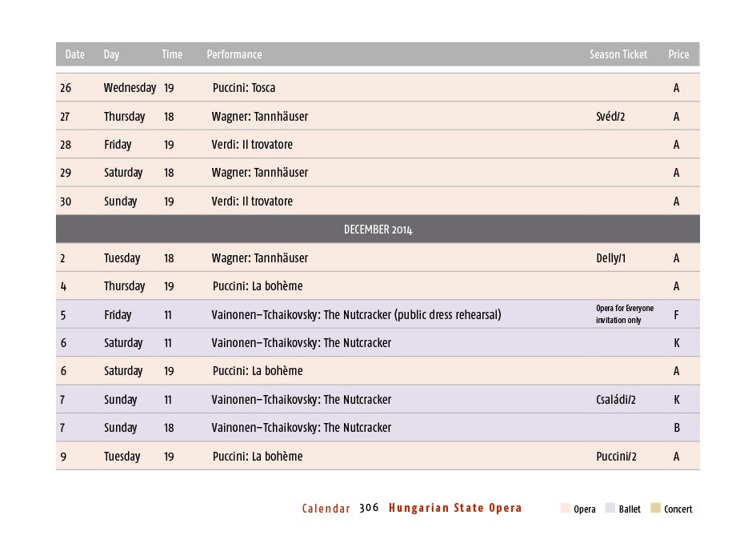Click page number 306 in footer
This screenshot has height=543, width=756.
(369, 508)
